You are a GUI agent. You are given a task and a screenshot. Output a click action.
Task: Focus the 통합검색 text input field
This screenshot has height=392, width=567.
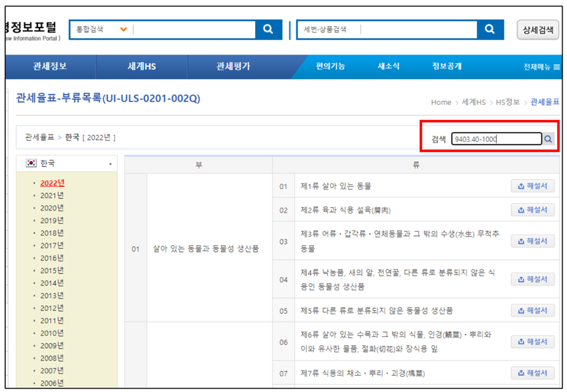coord(194,29)
